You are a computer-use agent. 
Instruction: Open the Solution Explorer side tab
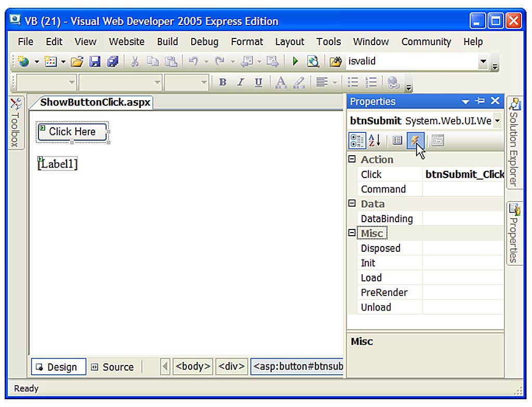514,142
